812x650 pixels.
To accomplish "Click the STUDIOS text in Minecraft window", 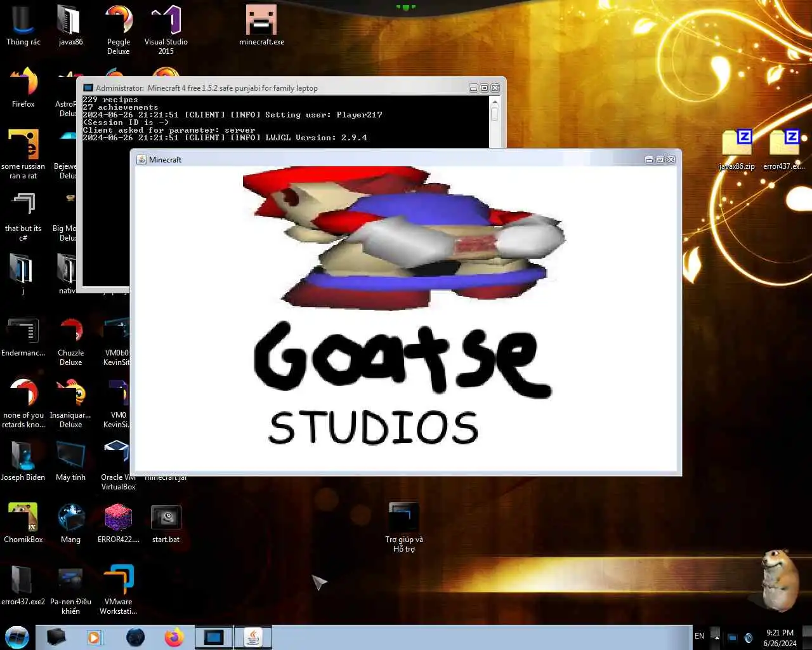I will [x=374, y=428].
